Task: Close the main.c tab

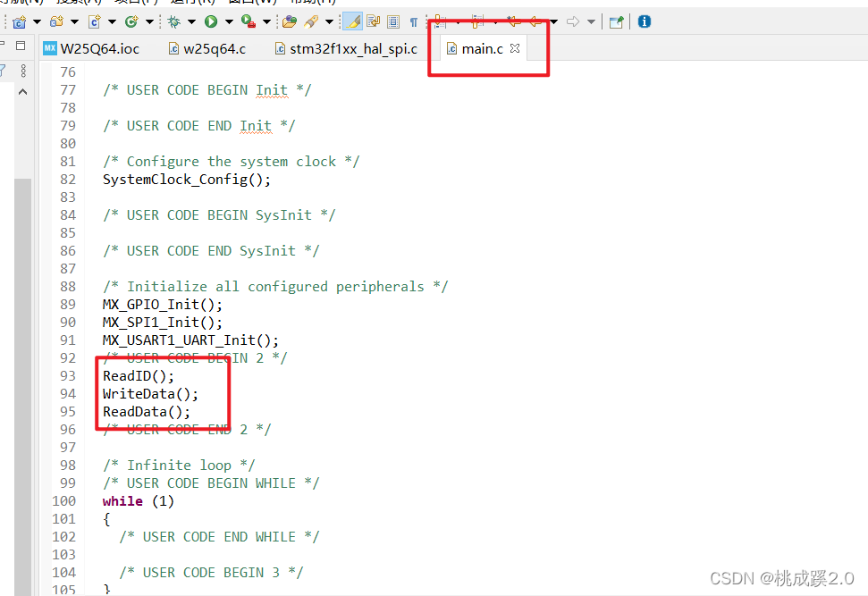Action: 515,48
